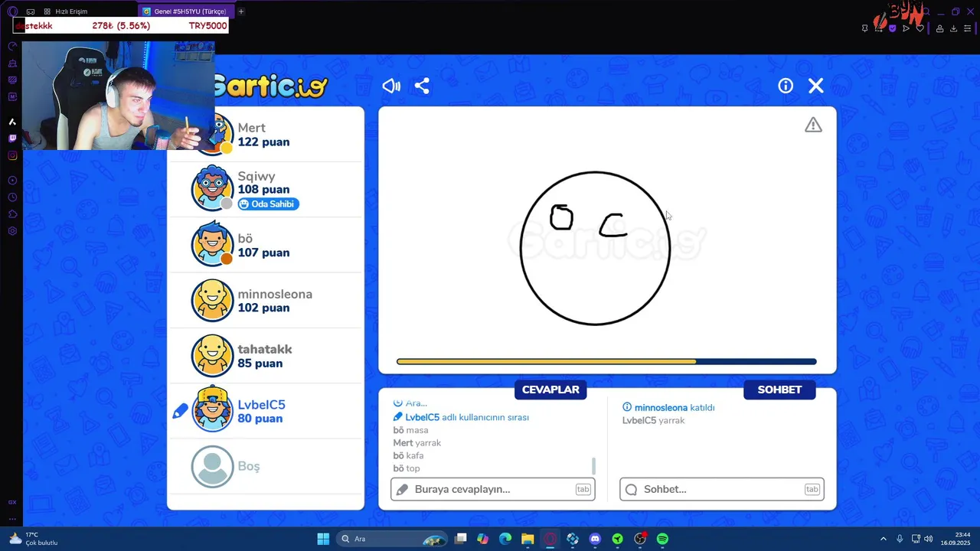980x551 pixels.
Task: Open Spotify from the taskbar
Action: point(662,539)
